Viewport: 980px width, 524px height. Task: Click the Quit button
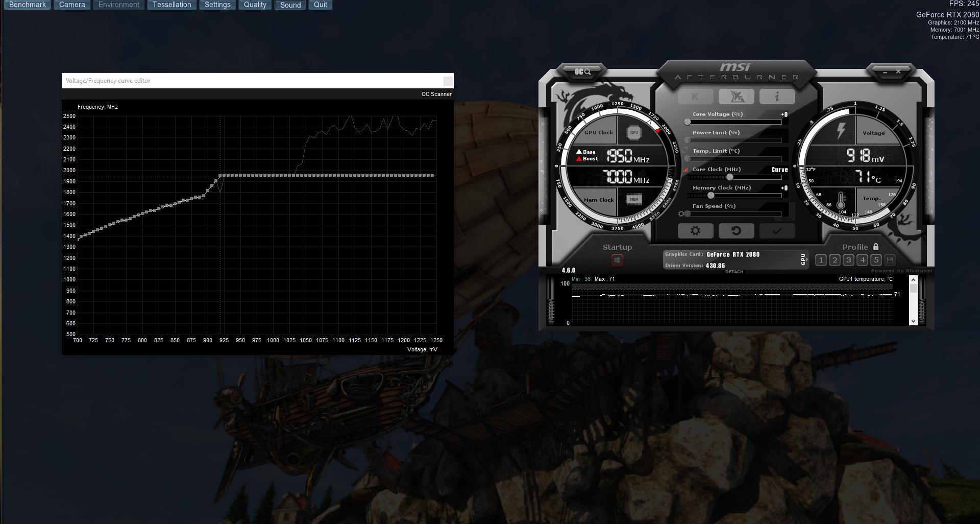coord(320,5)
